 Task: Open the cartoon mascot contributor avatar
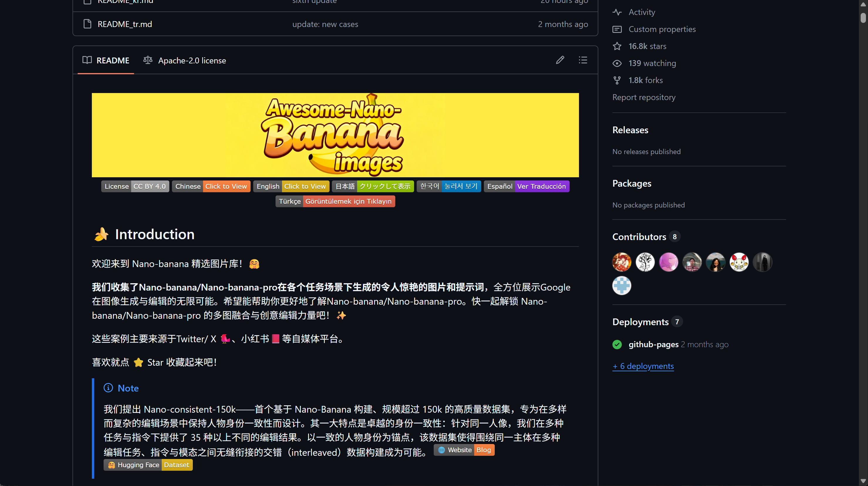(x=739, y=262)
